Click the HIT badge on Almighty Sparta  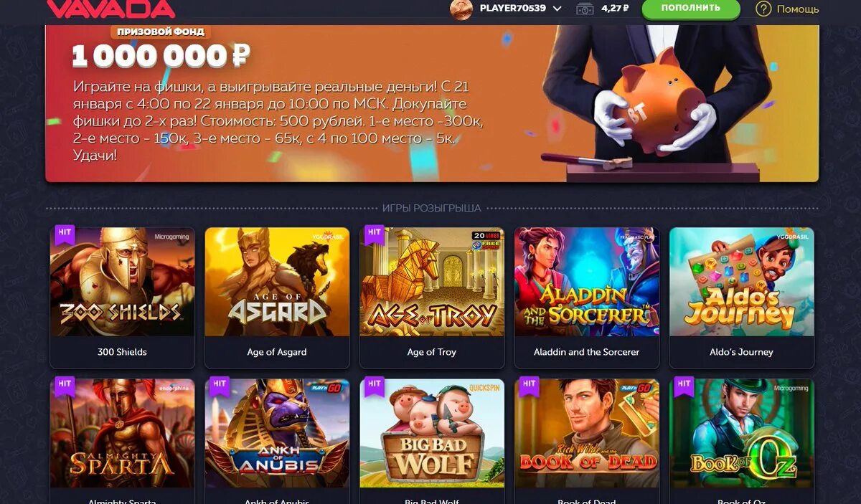65,385
